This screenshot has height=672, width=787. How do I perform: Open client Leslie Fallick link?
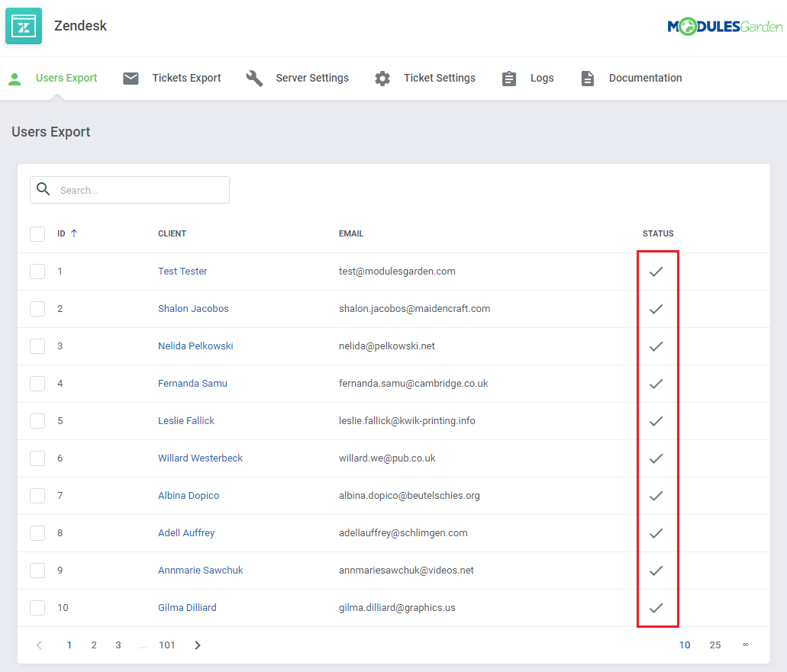tap(185, 421)
